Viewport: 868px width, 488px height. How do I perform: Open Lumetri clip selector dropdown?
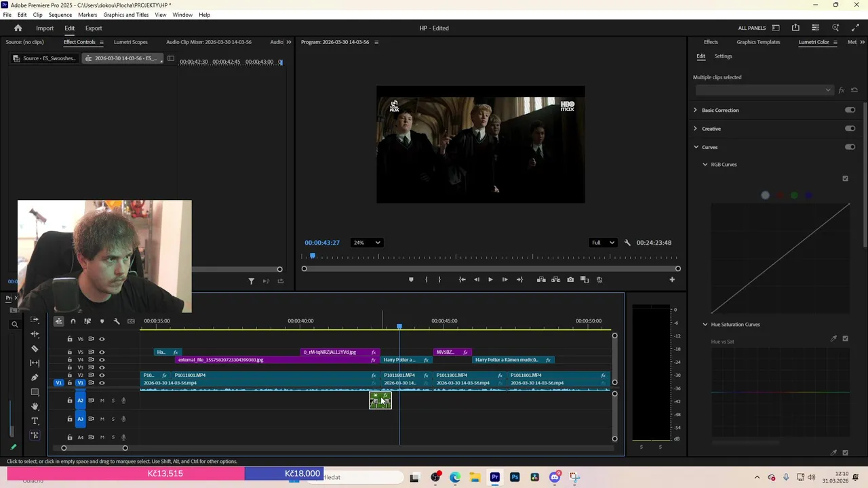coord(764,90)
